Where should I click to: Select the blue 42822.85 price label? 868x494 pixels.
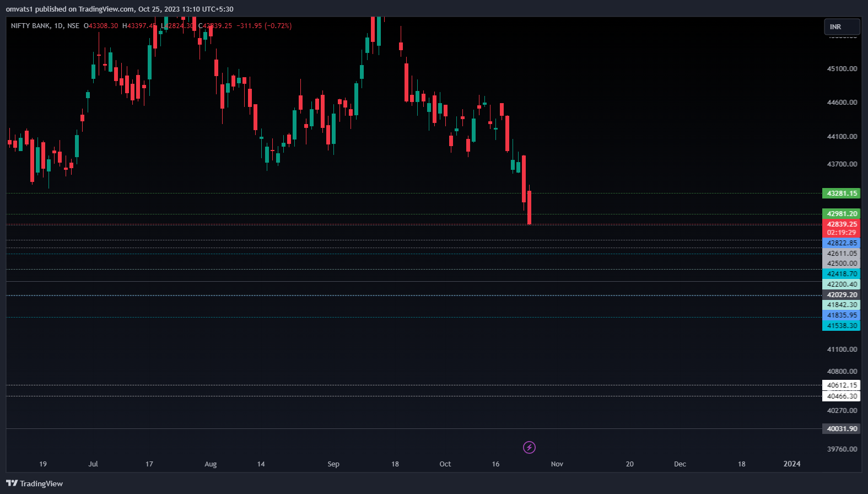click(x=842, y=243)
